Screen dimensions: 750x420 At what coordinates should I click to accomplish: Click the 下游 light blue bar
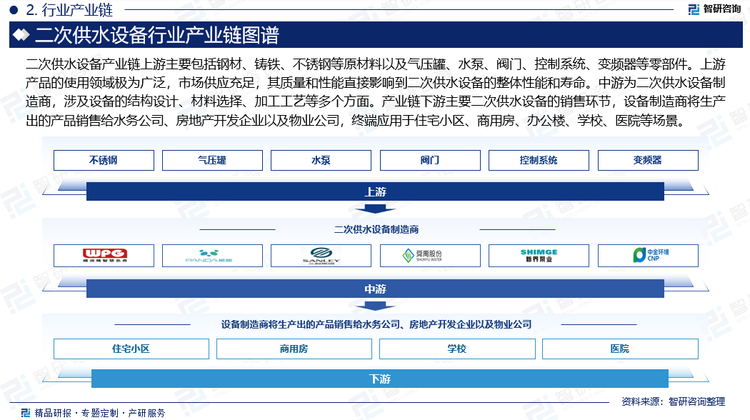tap(380, 379)
